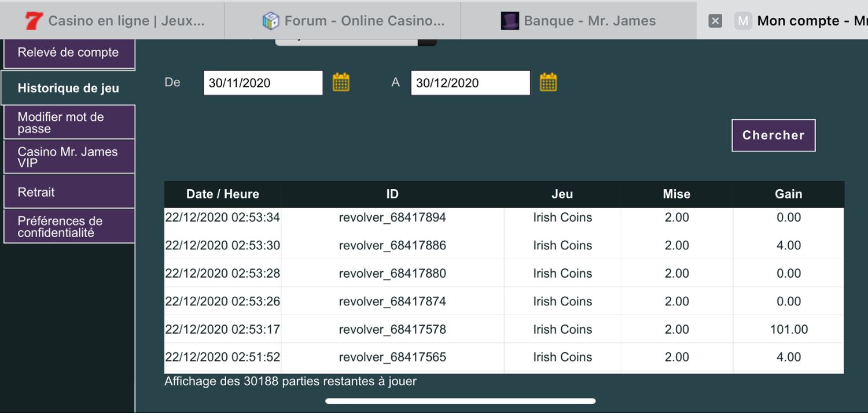The height and width of the screenshot is (413, 868).
Task: Go to Modifier mot de passe
Action: (68, 123)
